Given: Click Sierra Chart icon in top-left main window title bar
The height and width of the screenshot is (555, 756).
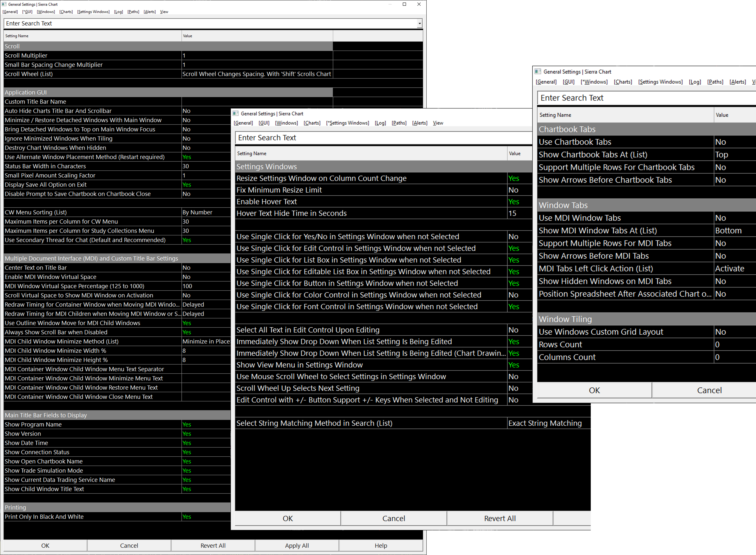Looking at the screenshot, I should pos(4,4).
